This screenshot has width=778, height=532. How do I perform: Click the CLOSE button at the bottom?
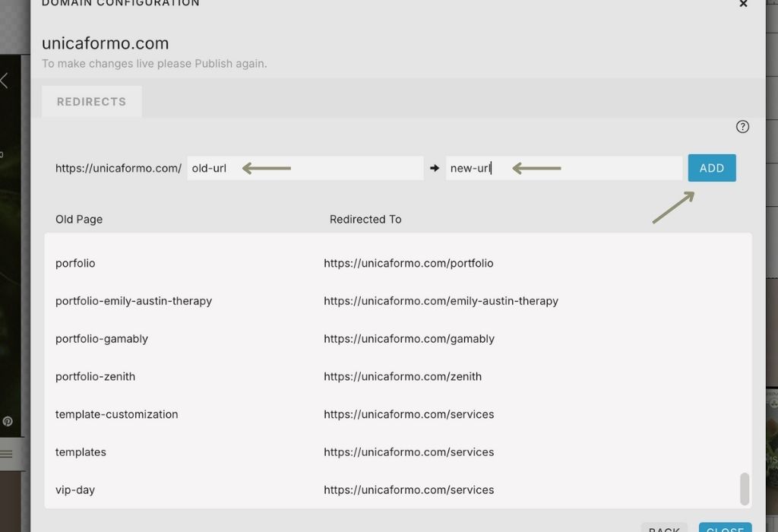coord(724,528)
